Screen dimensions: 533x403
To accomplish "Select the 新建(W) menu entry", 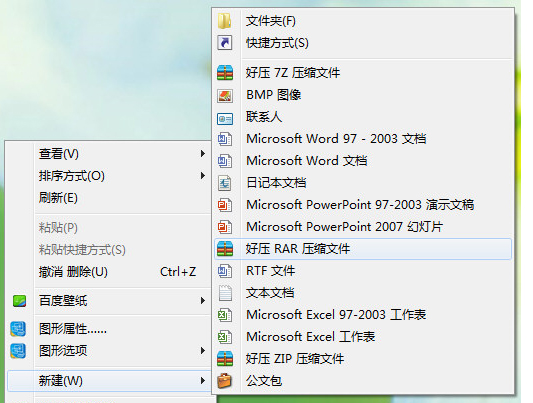I will point(109,381).
